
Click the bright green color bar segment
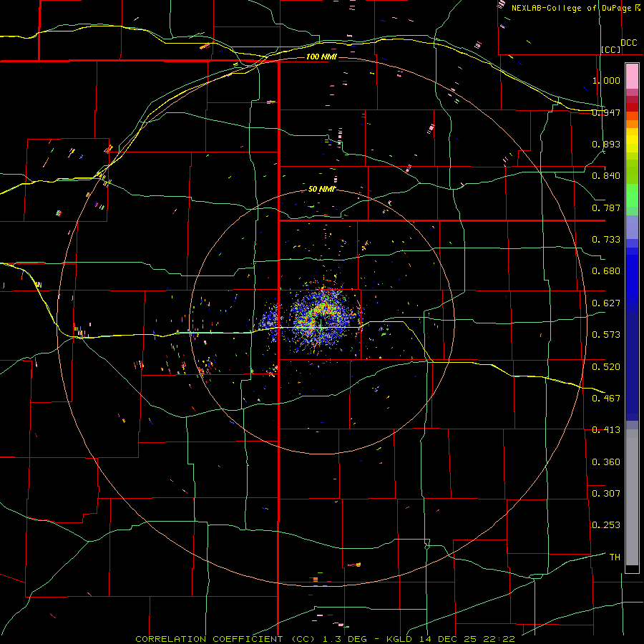632,195
